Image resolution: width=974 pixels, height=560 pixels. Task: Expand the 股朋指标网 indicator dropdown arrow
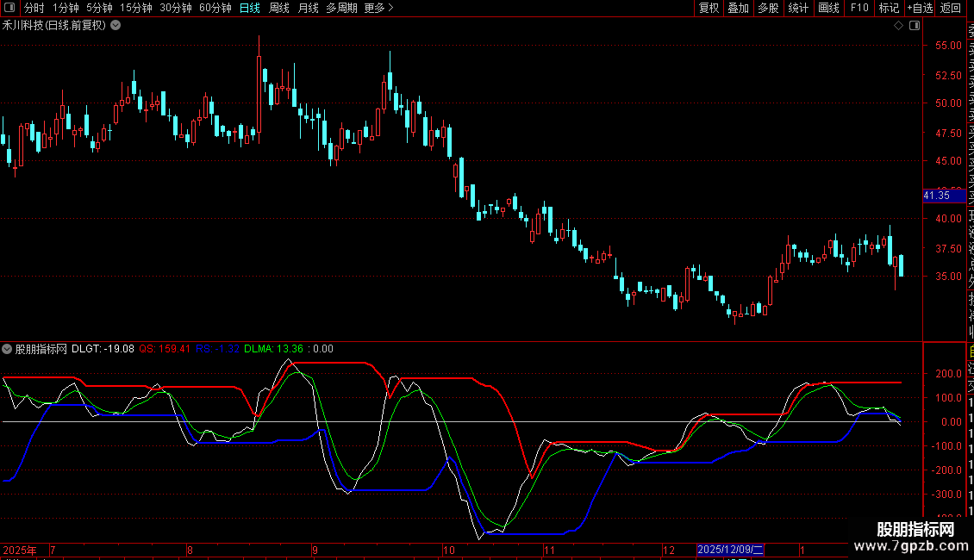click(x=7, y=349)
